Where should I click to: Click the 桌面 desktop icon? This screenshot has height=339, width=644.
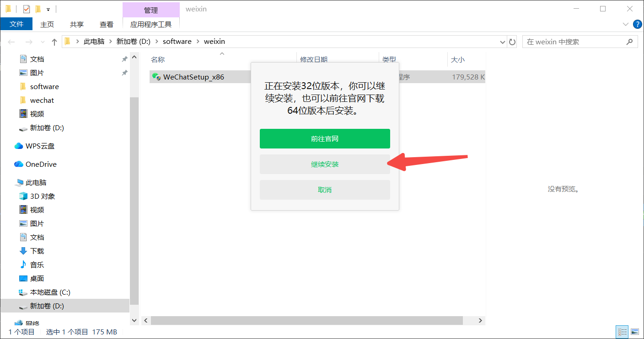coord(23,279)
